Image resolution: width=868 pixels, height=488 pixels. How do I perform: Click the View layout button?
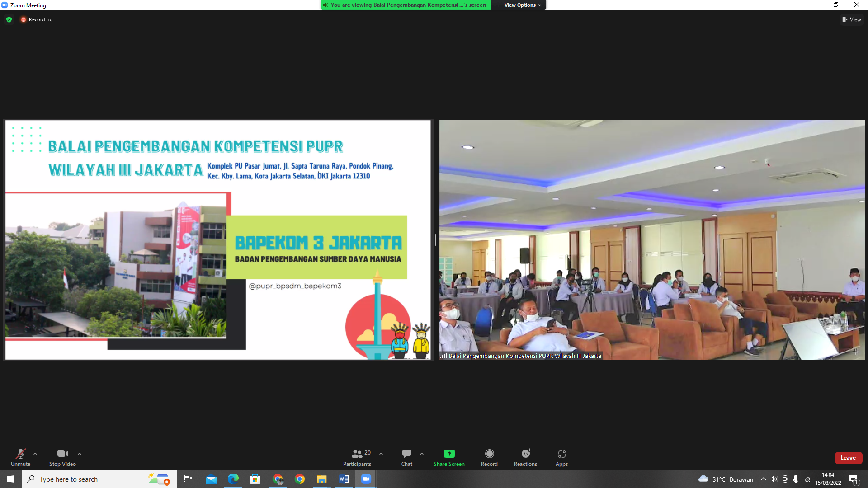coord(852,19)
